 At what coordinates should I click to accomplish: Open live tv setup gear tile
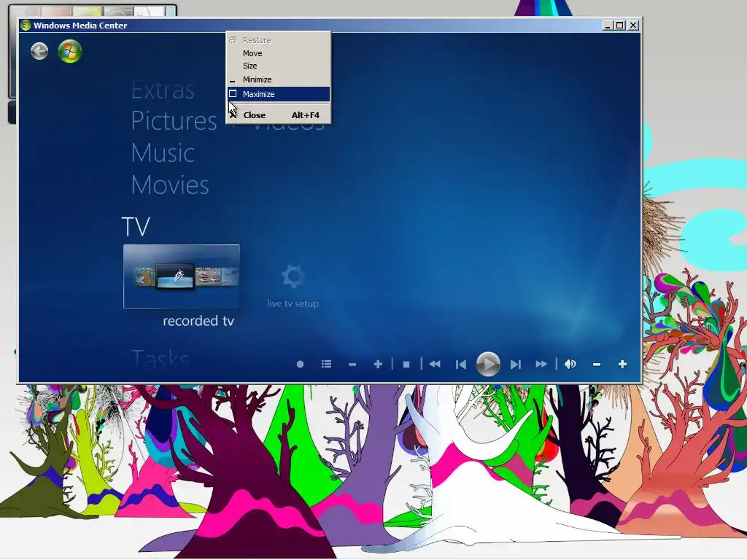click(293, 286)
